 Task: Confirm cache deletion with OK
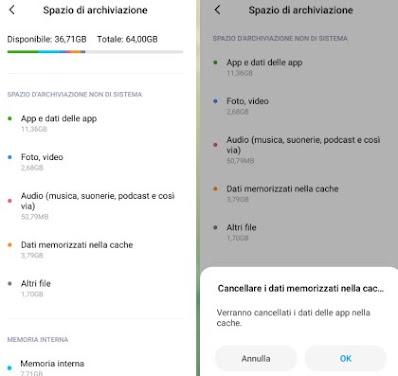point(346,358)
